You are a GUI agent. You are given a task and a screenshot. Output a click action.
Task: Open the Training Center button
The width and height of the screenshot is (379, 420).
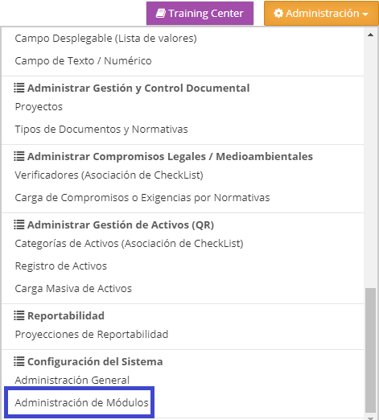click(x=200, y=13)
